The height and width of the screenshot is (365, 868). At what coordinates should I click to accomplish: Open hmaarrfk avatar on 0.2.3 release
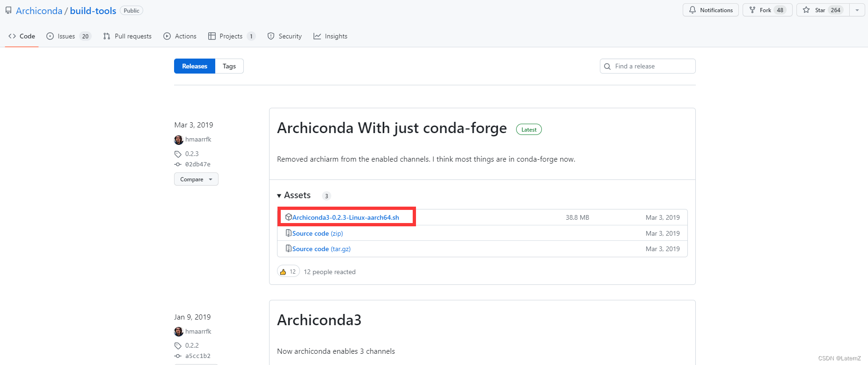tap(179, 140)
